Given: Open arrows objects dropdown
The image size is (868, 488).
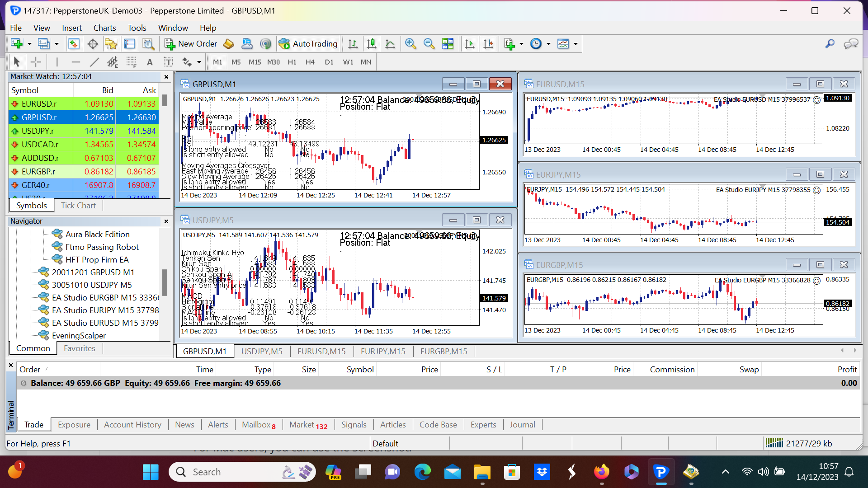Looking at the screenshot, I should pos(198,62).
